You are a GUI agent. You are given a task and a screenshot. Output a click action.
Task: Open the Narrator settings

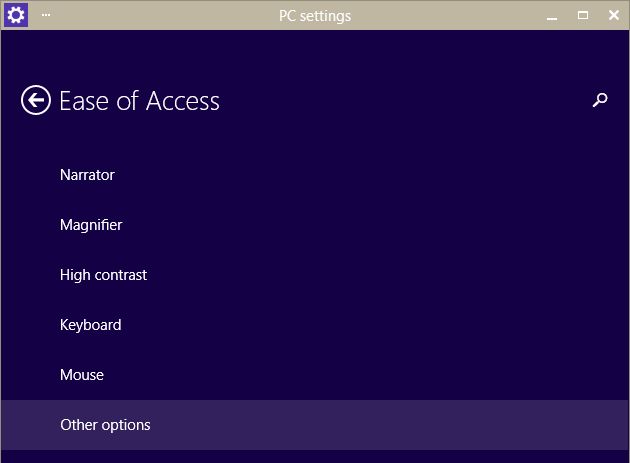87,175
